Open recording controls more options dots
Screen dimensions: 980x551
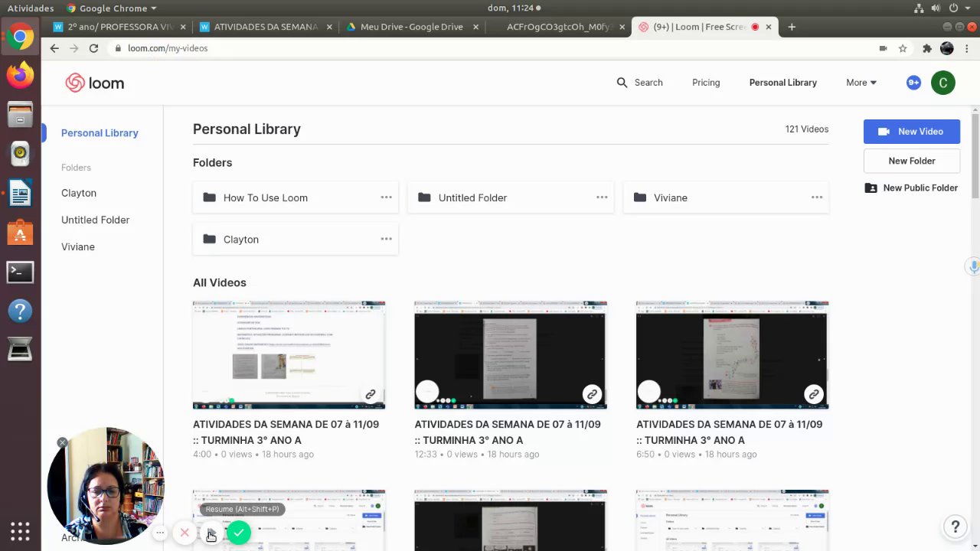click(160, 533)
